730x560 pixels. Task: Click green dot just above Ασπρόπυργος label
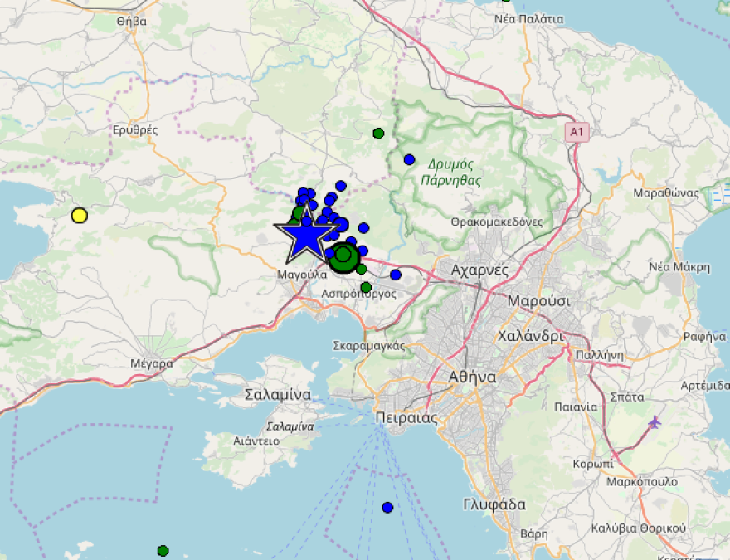tap(366, 287)
